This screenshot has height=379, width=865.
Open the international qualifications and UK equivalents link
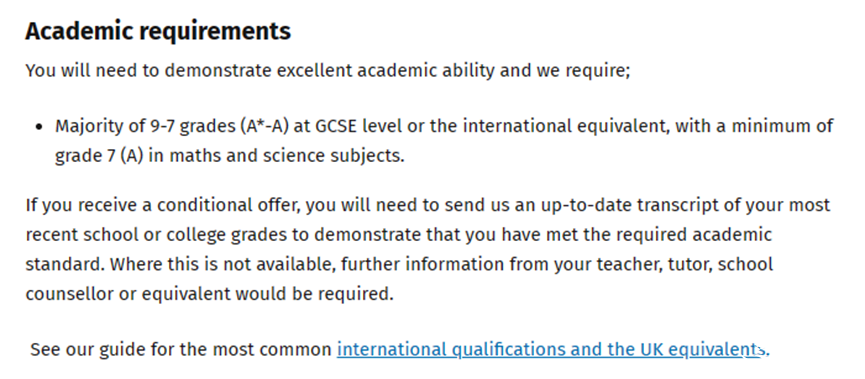553,349
